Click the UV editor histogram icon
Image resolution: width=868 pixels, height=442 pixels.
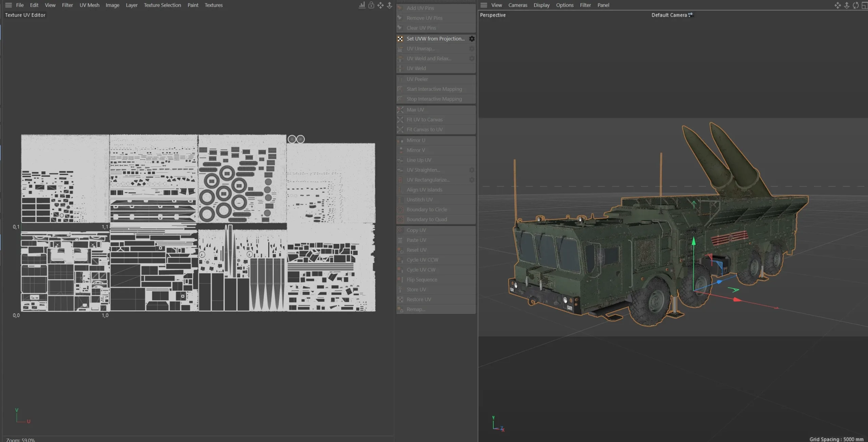(362, 5)
